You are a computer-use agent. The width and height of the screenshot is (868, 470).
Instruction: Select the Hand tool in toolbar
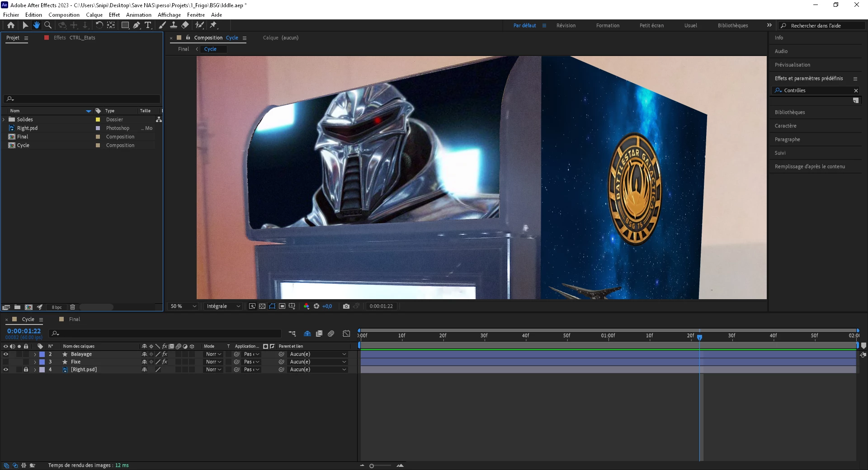(x=37, y=25)
